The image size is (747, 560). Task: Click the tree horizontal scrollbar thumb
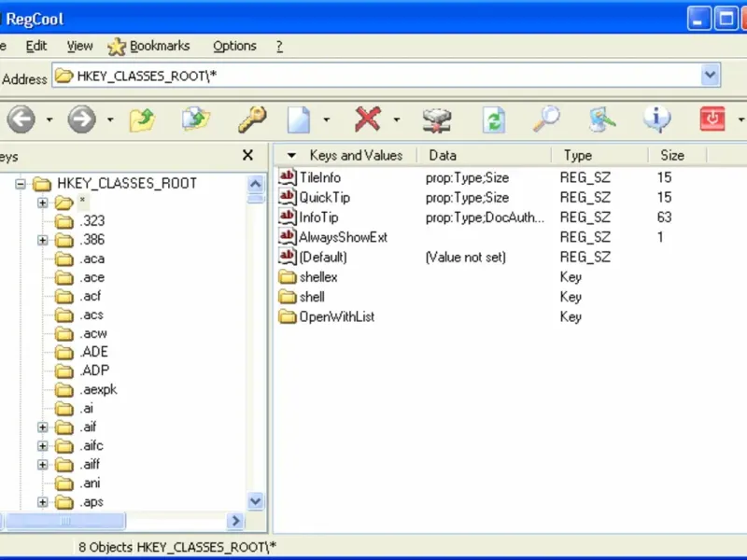65,521
